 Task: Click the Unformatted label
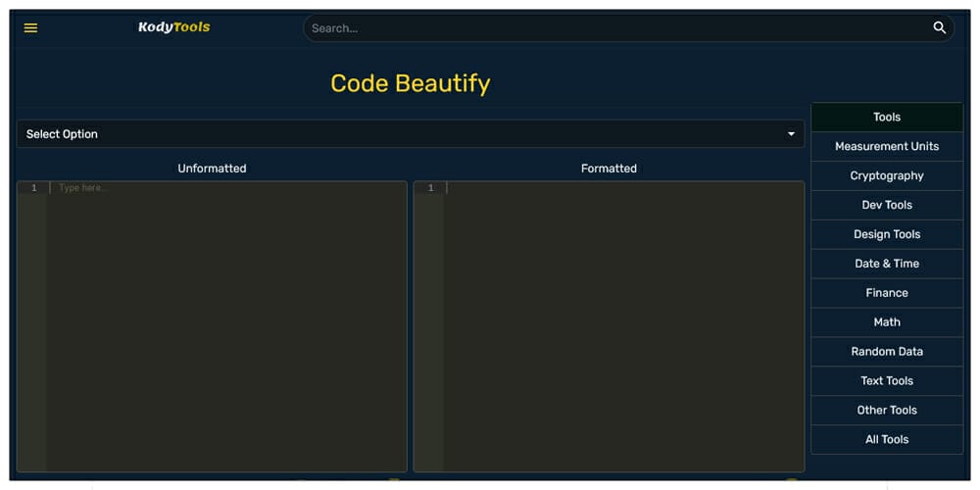212,169
